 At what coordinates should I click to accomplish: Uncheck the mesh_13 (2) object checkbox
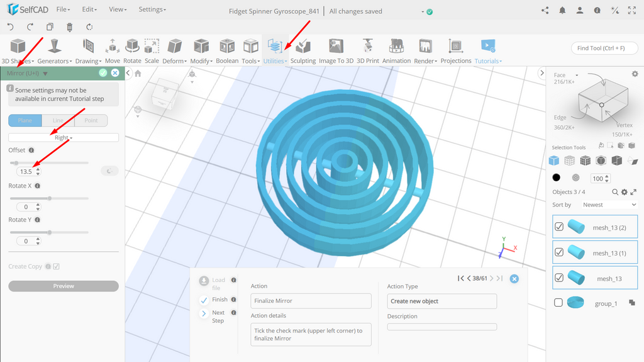(559, 227)
